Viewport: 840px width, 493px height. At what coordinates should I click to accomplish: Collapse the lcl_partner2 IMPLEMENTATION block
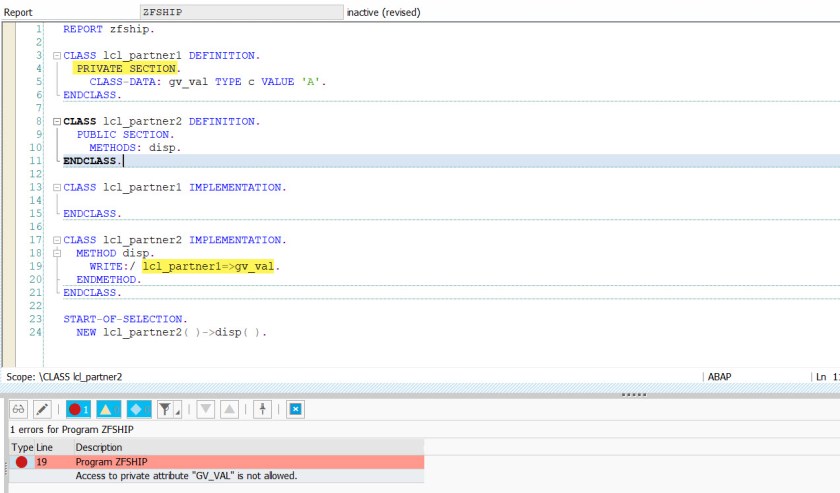(56, 240)
